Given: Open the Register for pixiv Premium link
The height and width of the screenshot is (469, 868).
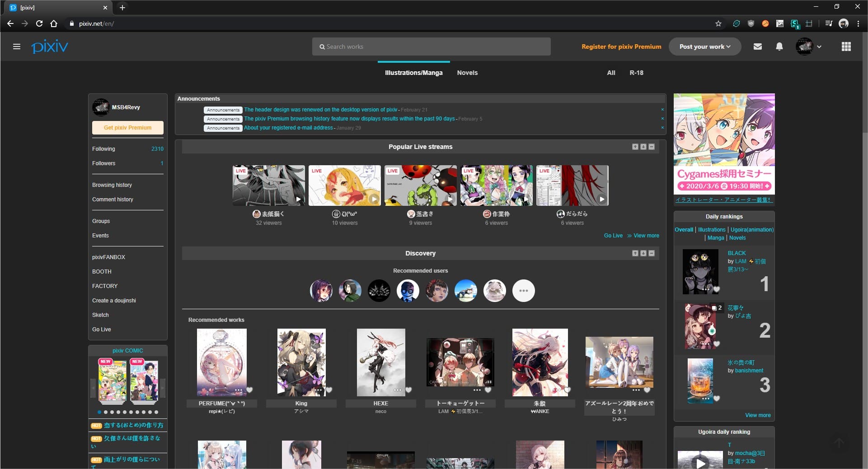Looking at the screenshot, I should tap(621, 46).
